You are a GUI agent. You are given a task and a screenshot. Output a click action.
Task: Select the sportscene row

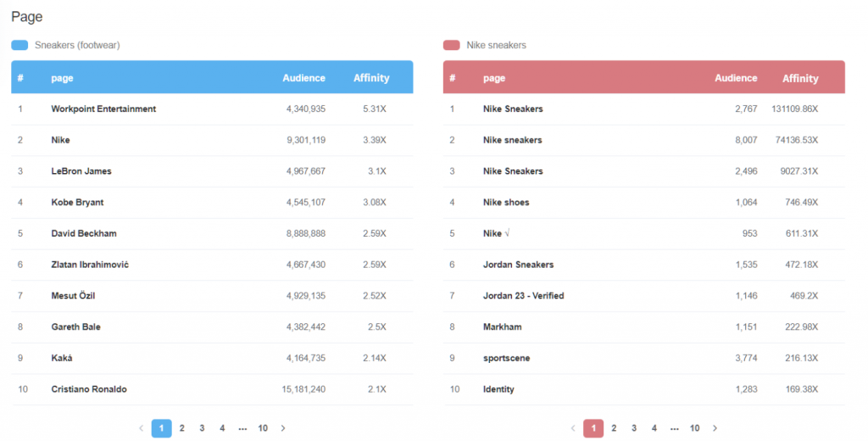point(644,358)
